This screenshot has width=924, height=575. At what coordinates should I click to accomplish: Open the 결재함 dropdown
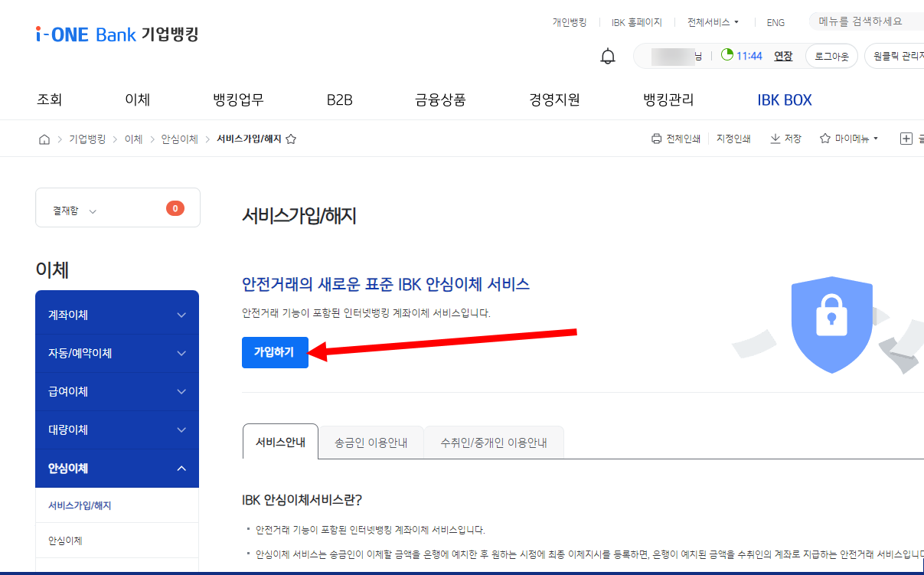(75, 211)
